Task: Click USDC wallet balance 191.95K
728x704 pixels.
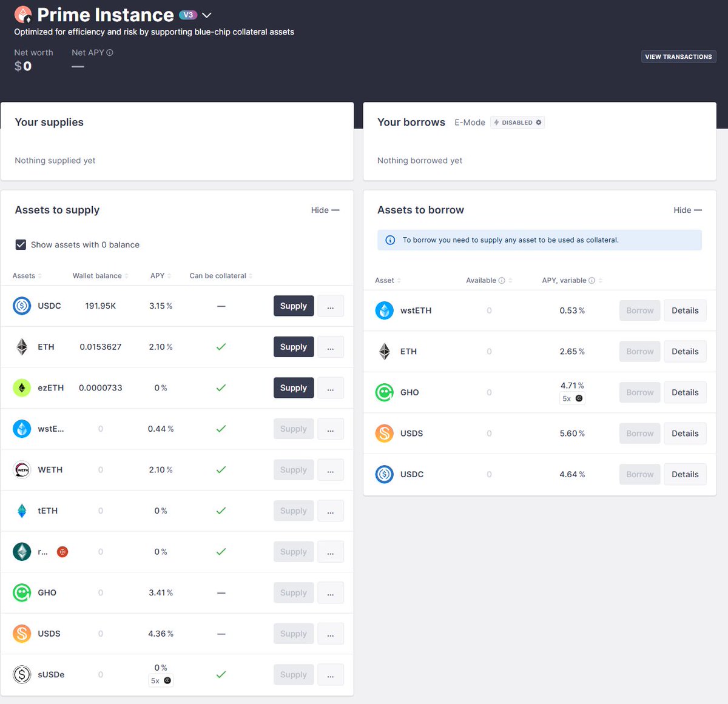Action: point(101,306)
